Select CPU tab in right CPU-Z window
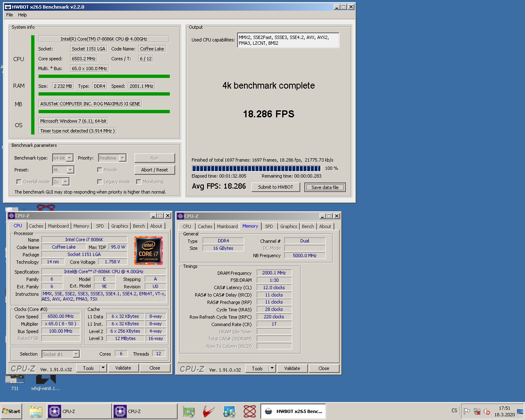 (187, 226)
